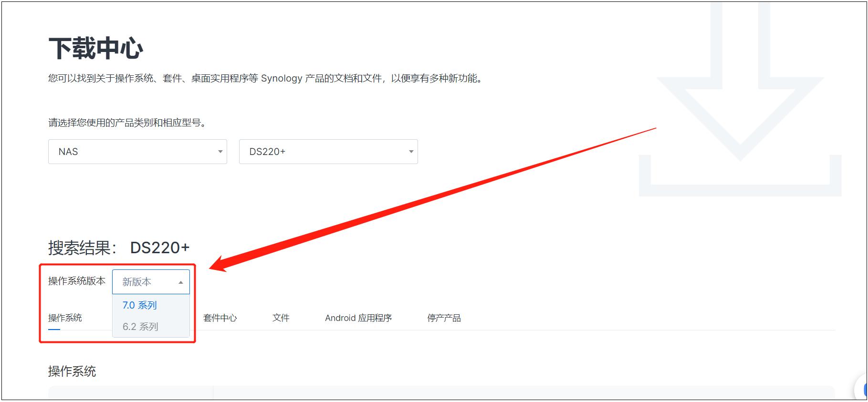The width and height of the screenshot is (868, 402).
Task: Click the 下载中心 page heading
Action: click(x=96, y=49)
